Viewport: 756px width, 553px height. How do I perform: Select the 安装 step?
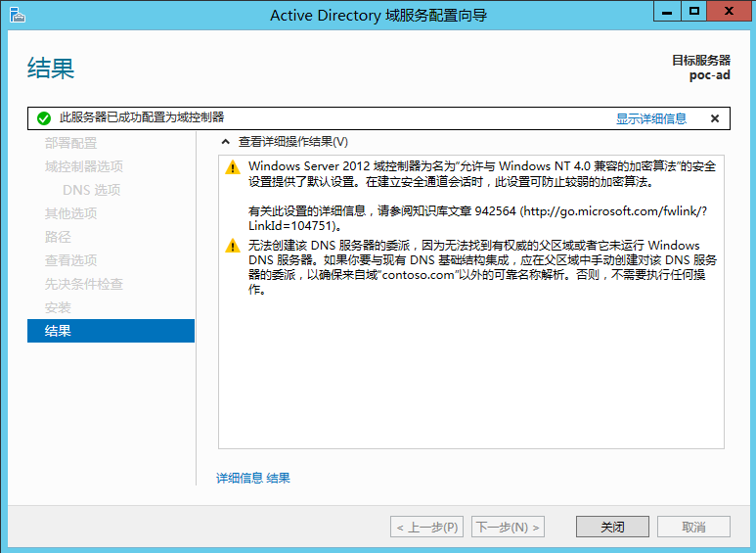coord(58,307)
